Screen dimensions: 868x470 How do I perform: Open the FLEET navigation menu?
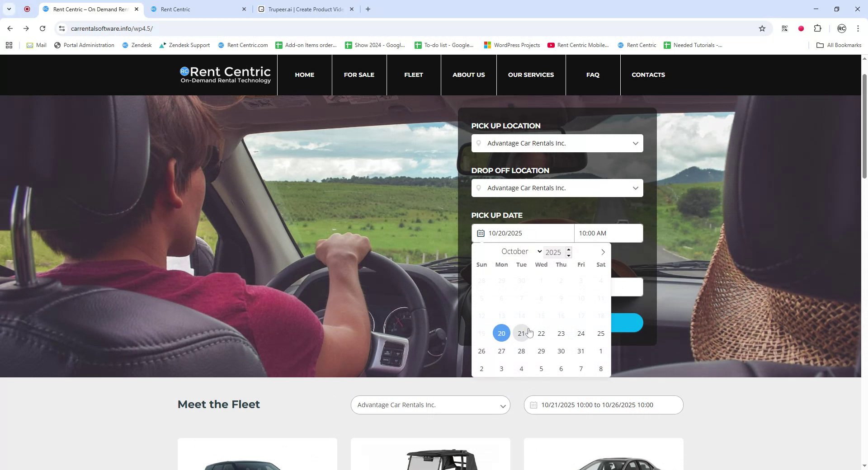point(413,75)
